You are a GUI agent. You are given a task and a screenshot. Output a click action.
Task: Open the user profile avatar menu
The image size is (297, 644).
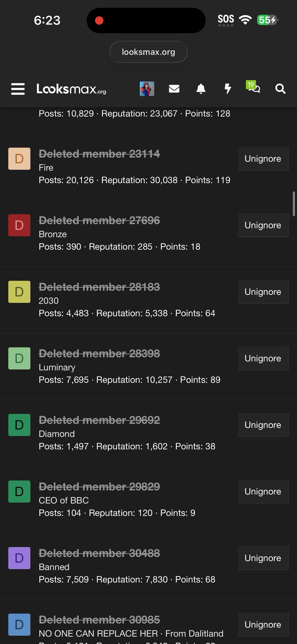[x=147, y=89]
